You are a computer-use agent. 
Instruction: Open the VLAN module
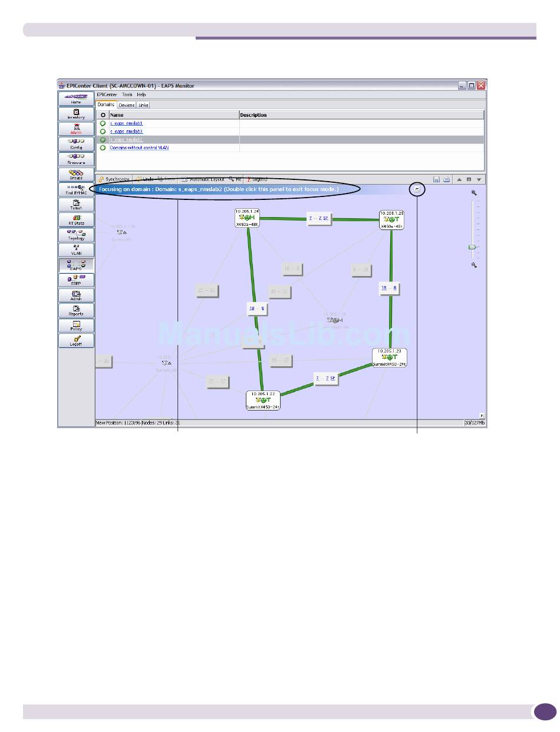[76, 250]
